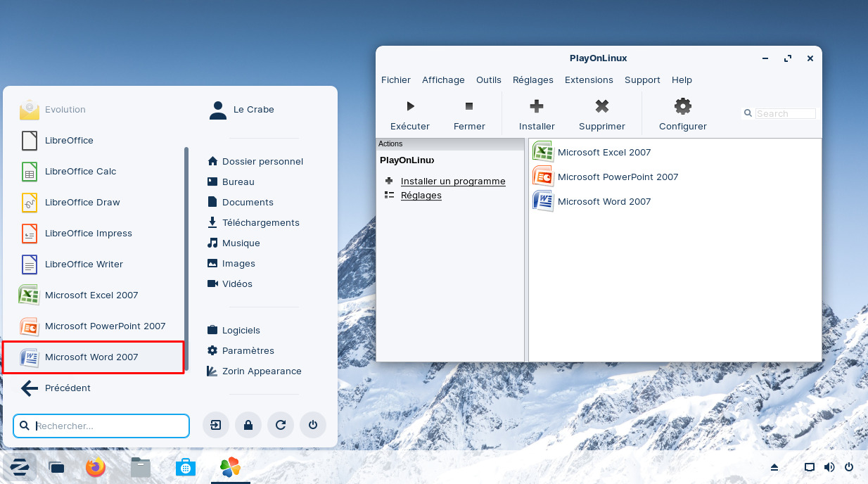Click the workspaces overview taskbar icon
This screenshot has height=484, width=868.
click(56, 467)
